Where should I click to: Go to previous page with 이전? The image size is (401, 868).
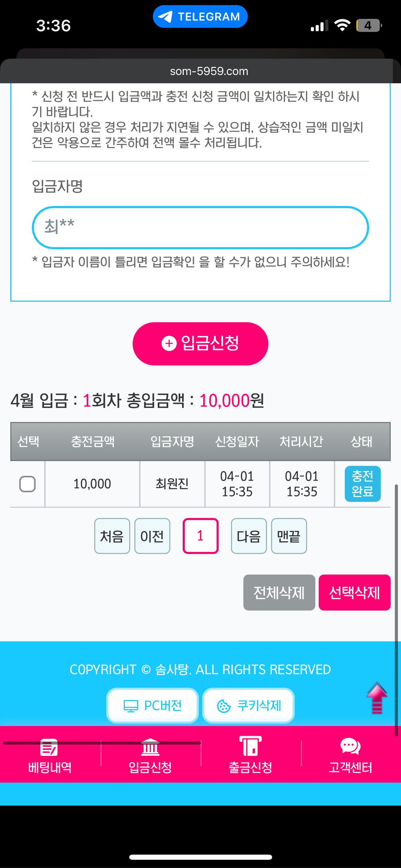[152, 536]
